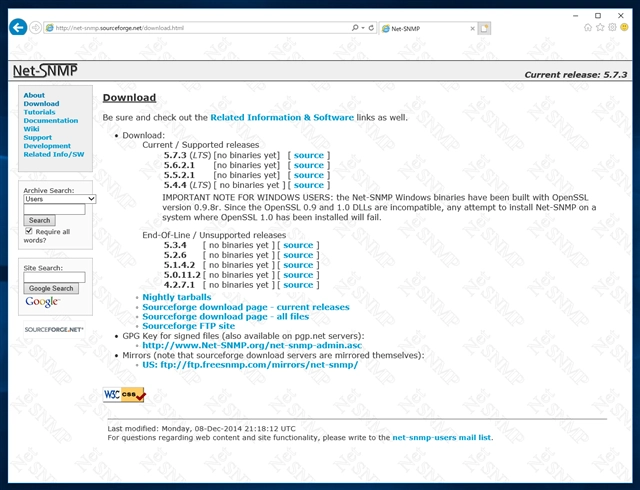Screen dimensions: 640x490
Task: Click the page refresh icon
Action: (x=371, y=28)
